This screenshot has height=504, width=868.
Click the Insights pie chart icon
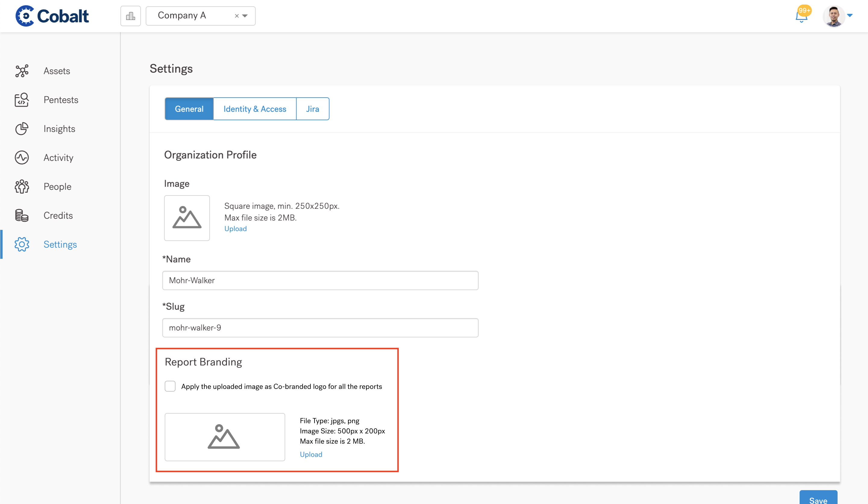click(22, 129)
